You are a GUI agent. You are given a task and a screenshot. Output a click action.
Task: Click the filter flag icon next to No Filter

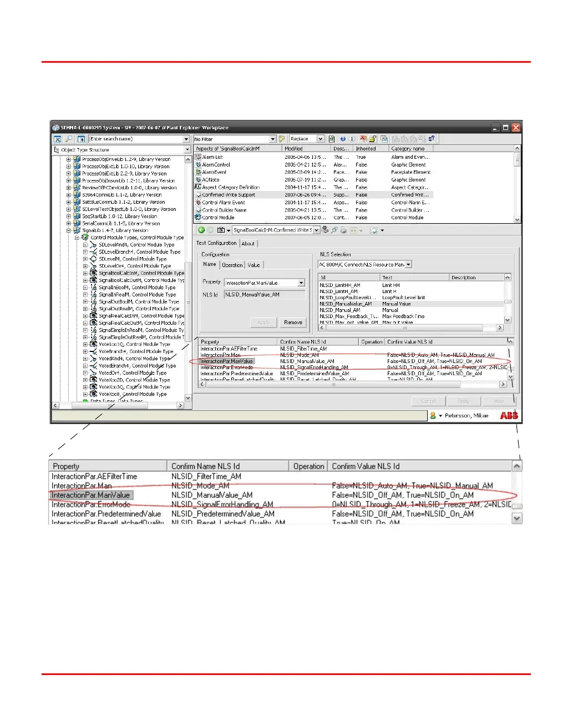(282, 139)
